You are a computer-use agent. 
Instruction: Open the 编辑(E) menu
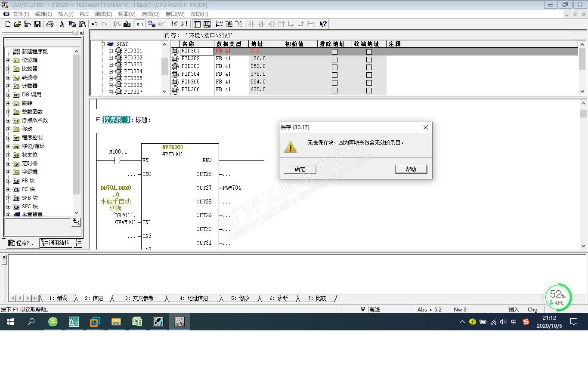(x=43, y=14)
